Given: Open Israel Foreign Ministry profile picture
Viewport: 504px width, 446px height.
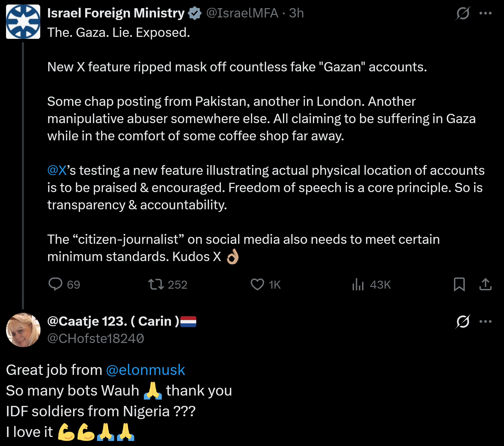Looking at the screenshot, I should [x=23, y=22].
